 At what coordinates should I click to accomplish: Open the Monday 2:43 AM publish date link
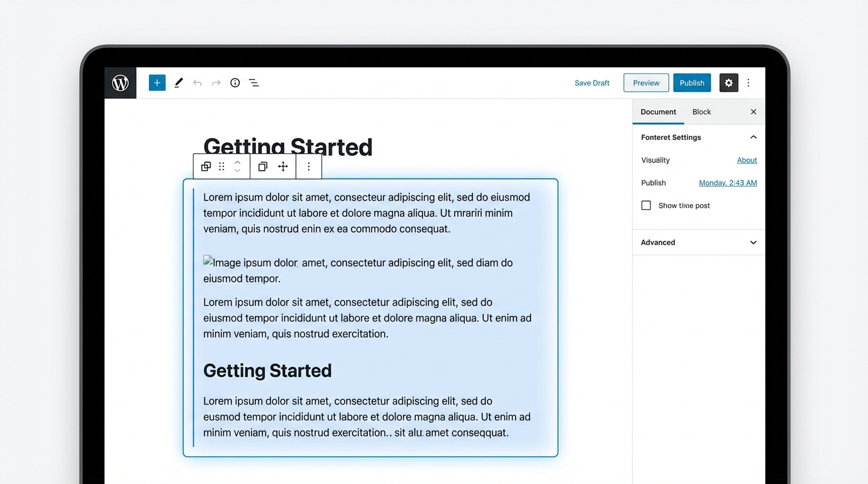728,183
